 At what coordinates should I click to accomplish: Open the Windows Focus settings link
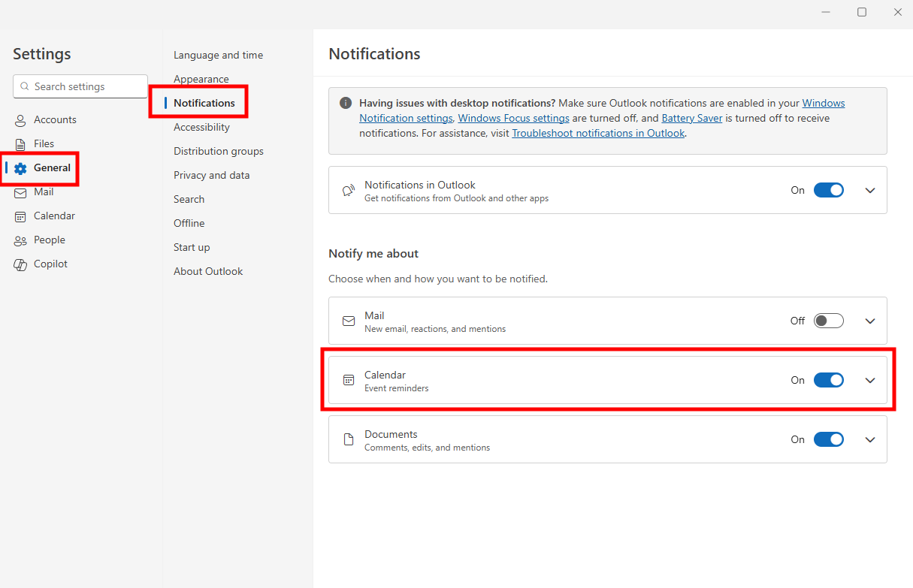point(513,118)
